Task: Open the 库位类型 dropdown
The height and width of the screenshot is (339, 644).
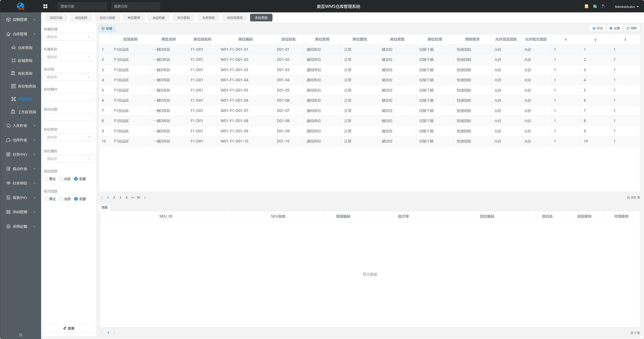Action: coord(69,137)
